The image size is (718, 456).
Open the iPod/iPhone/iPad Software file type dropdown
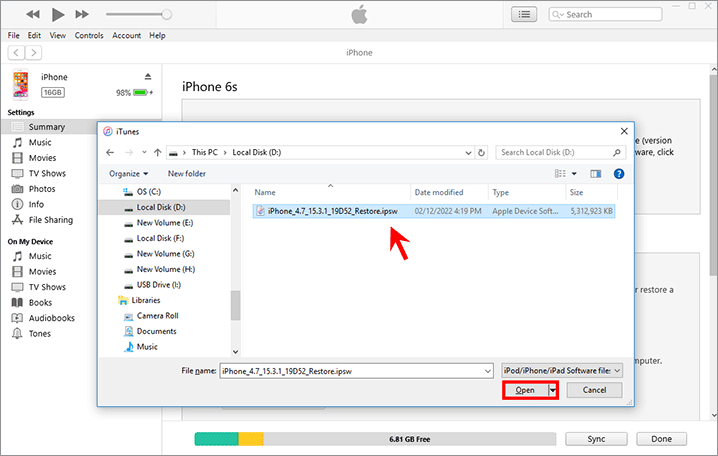pyautogui.click(x=562, y=371)
